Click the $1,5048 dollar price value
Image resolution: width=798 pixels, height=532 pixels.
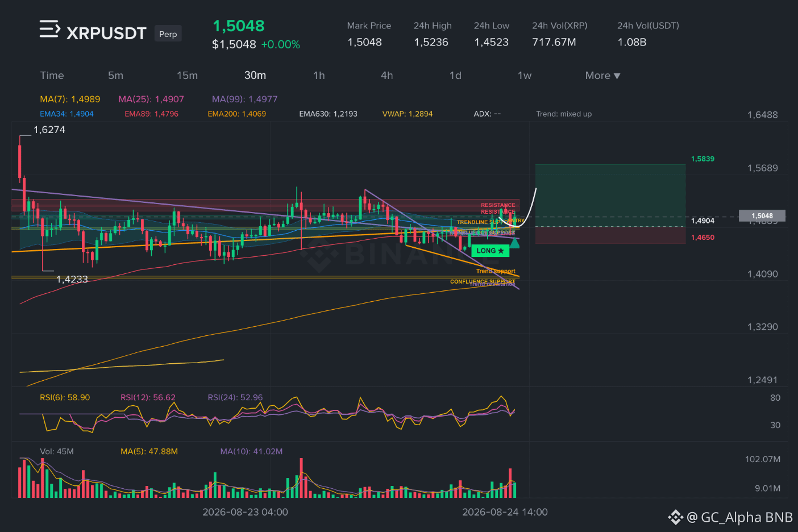click(234, 44)
